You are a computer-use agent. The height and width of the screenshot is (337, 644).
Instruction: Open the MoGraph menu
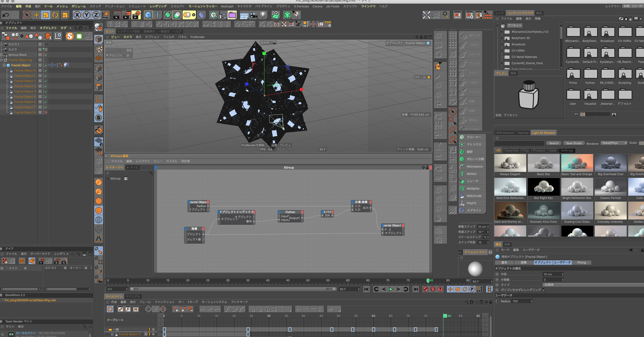[227, 6]
